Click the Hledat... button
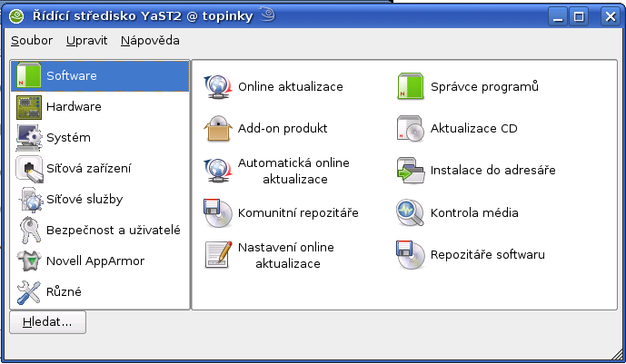 [47, 322]
